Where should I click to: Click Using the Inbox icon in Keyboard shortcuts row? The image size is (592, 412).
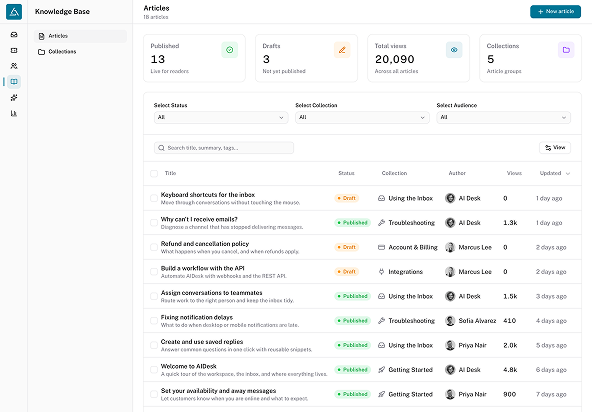pos(381,198)
